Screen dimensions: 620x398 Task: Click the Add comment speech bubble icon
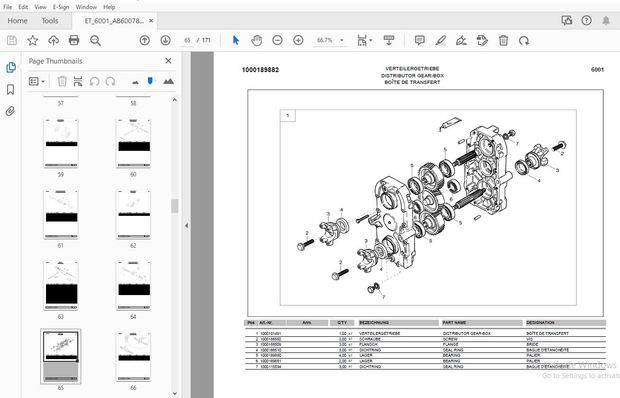tap(420, 40)
